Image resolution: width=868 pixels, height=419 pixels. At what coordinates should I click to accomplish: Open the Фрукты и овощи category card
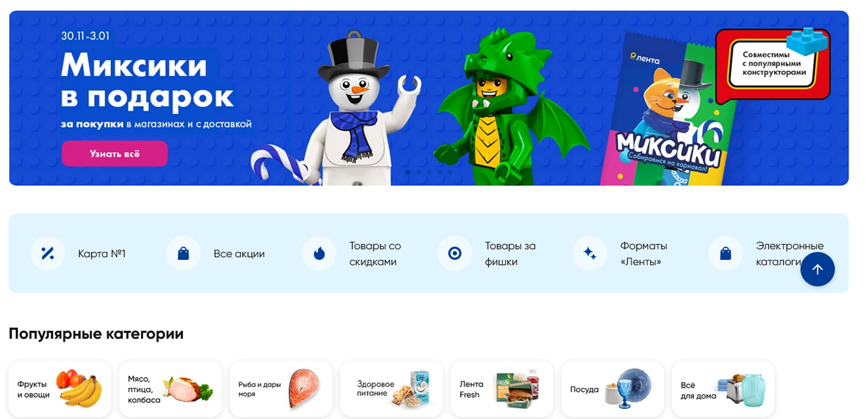click(x=60, y=389)
